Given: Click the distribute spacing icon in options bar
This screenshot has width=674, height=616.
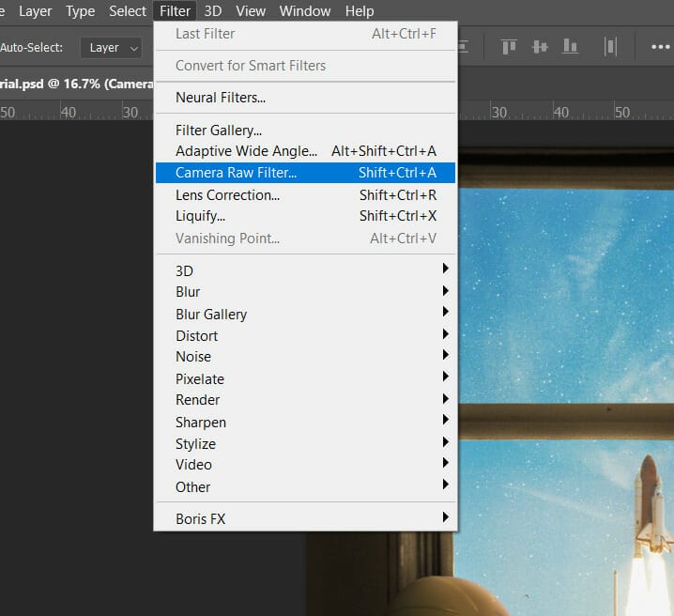Looking at the screenshot, I should (610, 46).
